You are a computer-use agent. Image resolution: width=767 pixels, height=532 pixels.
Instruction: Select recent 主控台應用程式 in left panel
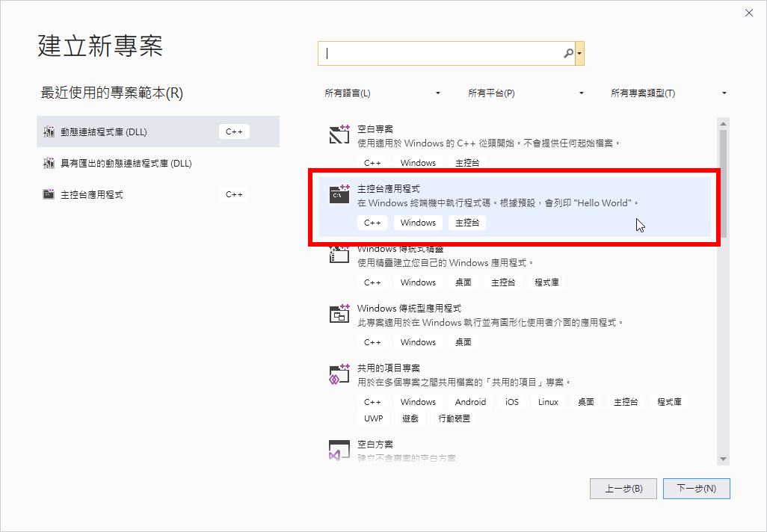[x=158, y=194]
